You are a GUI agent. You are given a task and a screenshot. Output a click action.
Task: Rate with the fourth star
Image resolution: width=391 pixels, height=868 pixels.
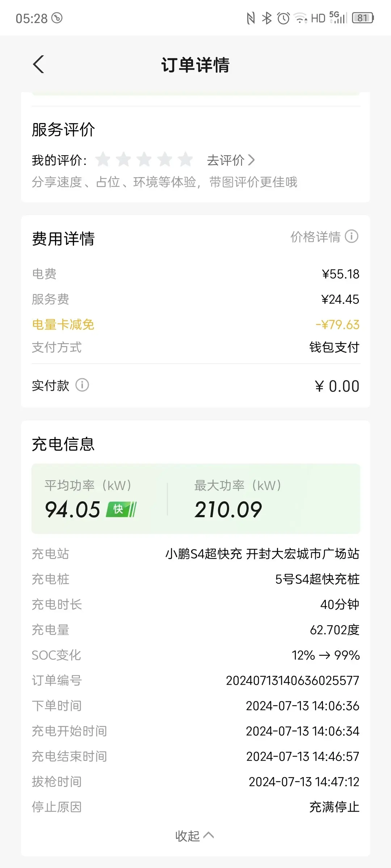(165, 159)
